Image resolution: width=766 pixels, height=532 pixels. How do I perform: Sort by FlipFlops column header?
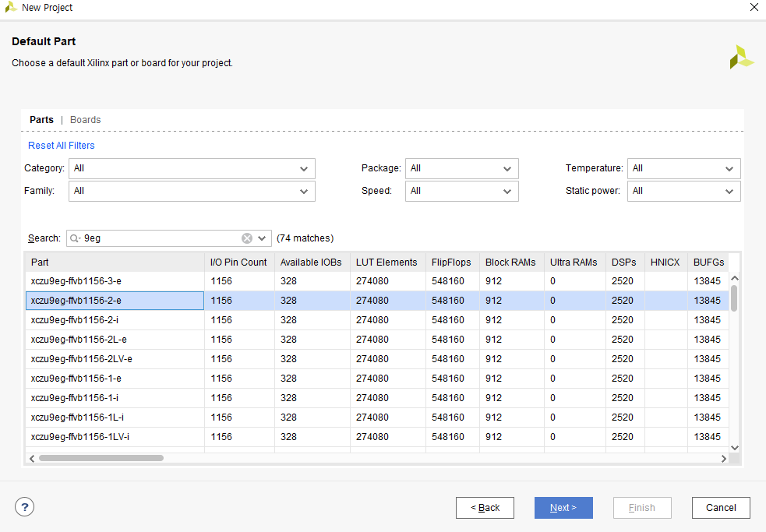tap(453, 262)
